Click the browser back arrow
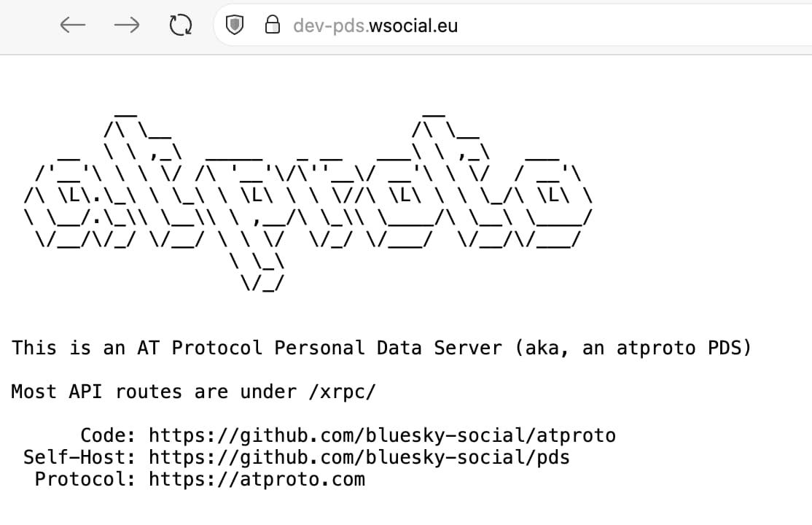This screenshot has height=525, width=812. pos(73,26)
